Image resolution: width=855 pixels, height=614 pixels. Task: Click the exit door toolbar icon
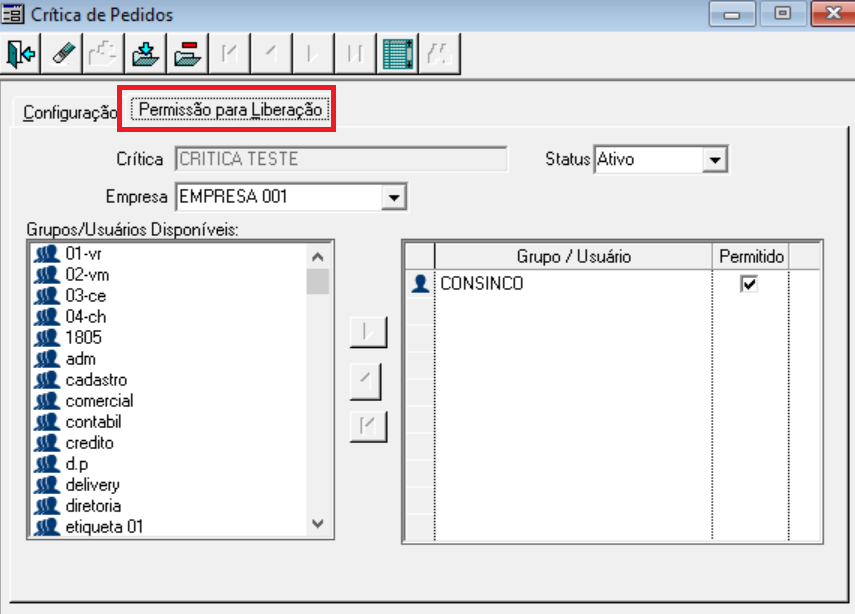pyautogui.click(x=21, y=53)
